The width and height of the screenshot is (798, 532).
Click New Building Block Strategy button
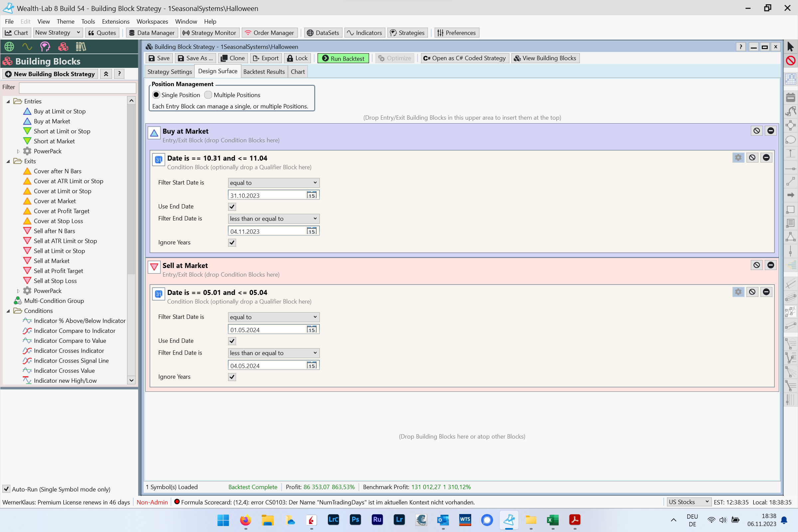50,74
